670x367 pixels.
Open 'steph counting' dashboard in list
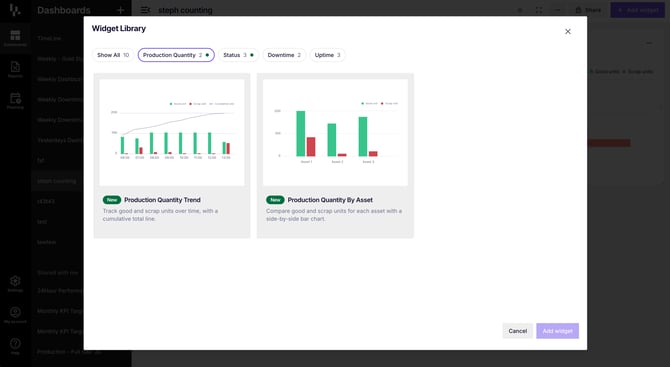57,181
